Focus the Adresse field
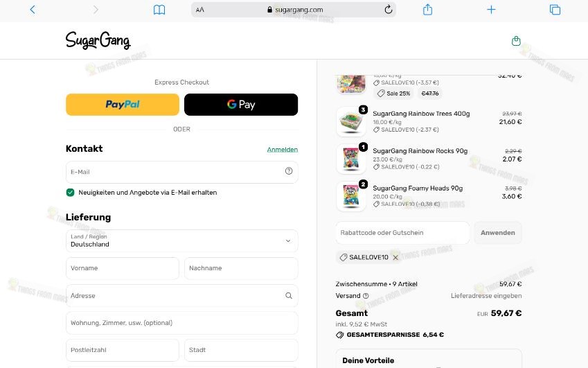The image size is (588, 368). coord(182,296)
